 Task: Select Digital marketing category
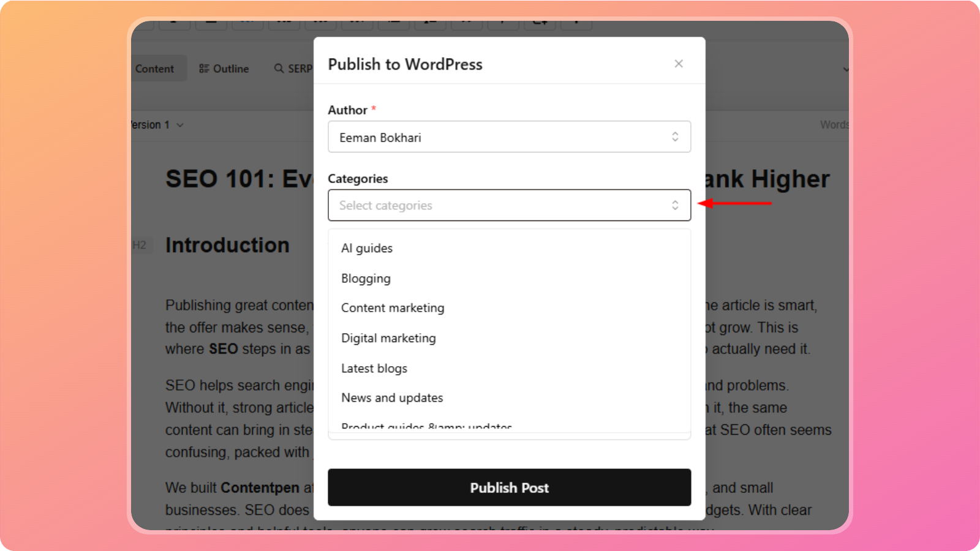[388, 338]
